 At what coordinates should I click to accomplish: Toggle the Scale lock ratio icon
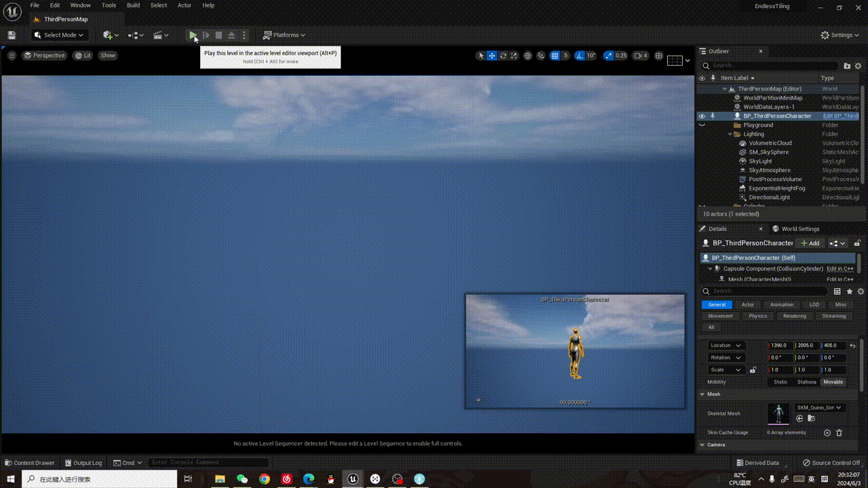point(753,370)
